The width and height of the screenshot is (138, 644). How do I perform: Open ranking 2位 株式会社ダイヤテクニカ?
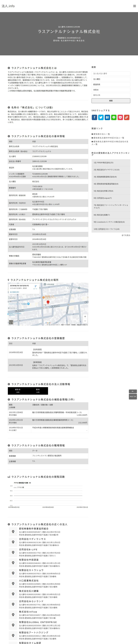pos(111,170)
